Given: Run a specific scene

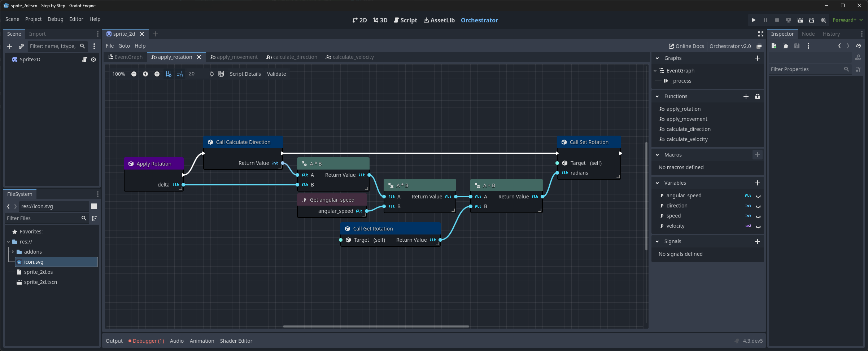Looking at the screenshot, I should pyautogui.click(x=812, y=20).
